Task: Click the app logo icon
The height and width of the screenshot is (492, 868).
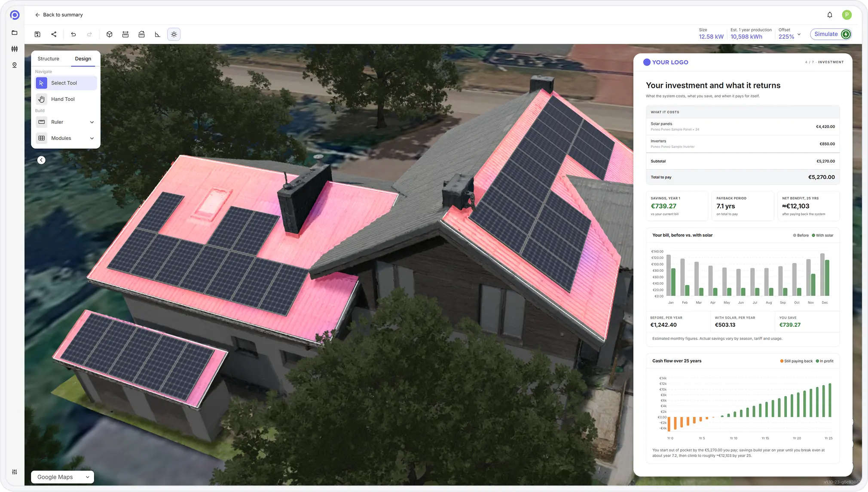Action: (15, 15)
